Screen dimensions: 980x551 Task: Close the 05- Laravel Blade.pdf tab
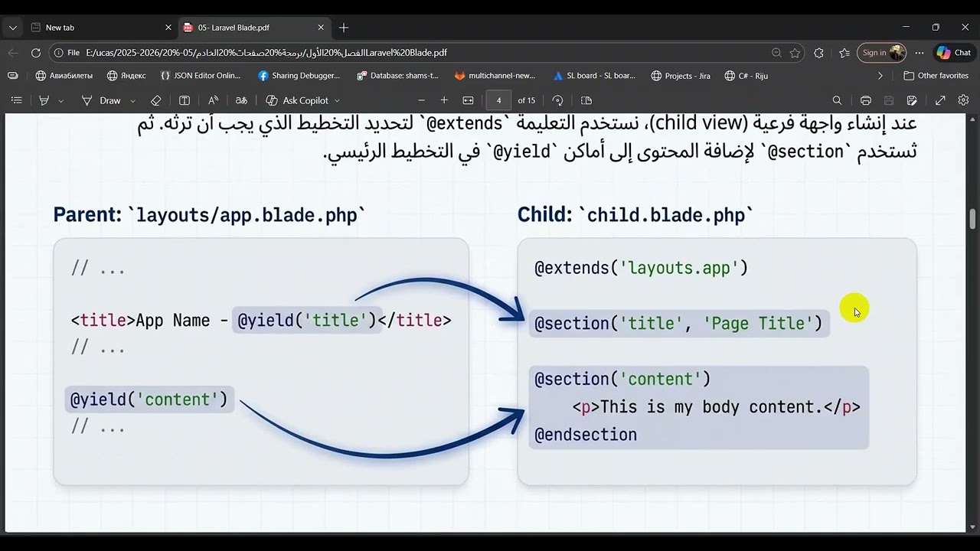point(321,28)
